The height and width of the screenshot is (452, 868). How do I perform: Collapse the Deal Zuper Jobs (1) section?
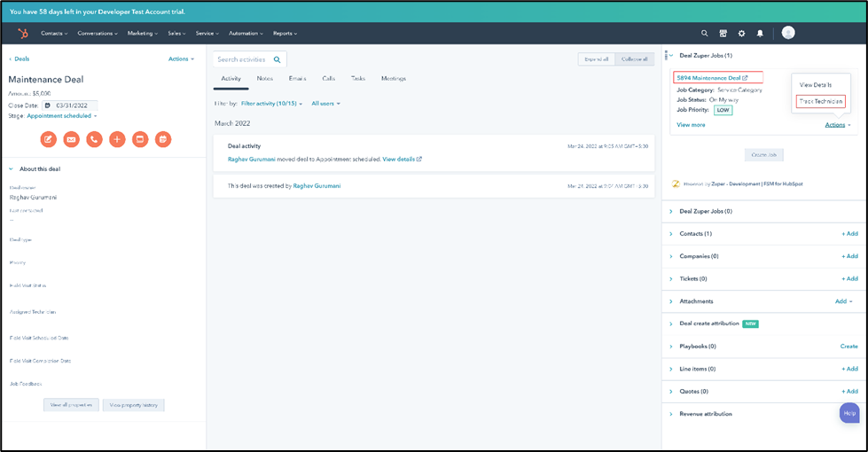tap(671, 55)
